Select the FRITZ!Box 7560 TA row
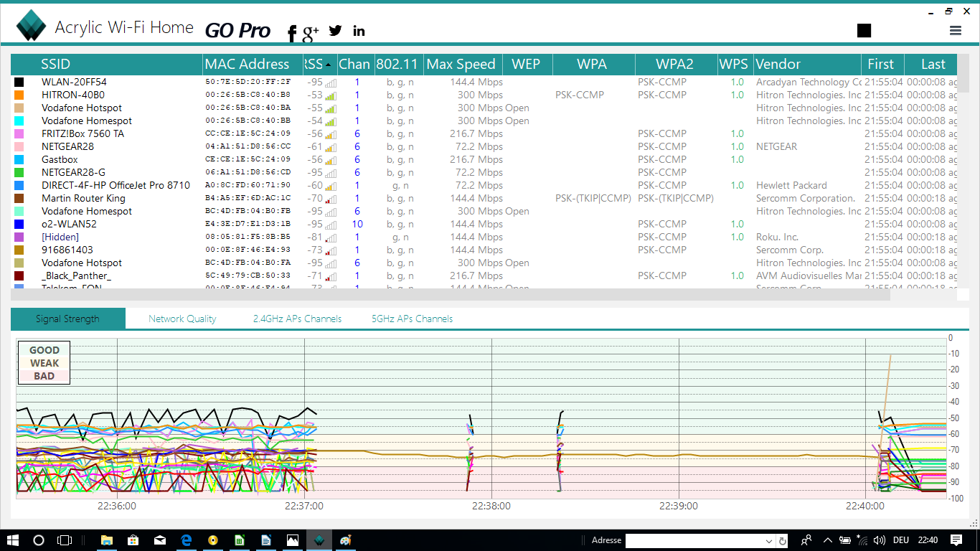 [484, 134]
